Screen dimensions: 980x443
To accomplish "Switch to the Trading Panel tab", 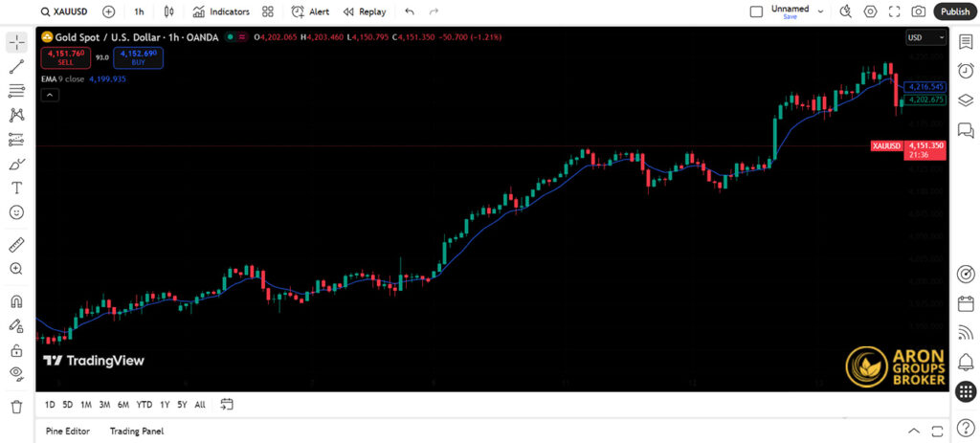I will coord(136,432).
